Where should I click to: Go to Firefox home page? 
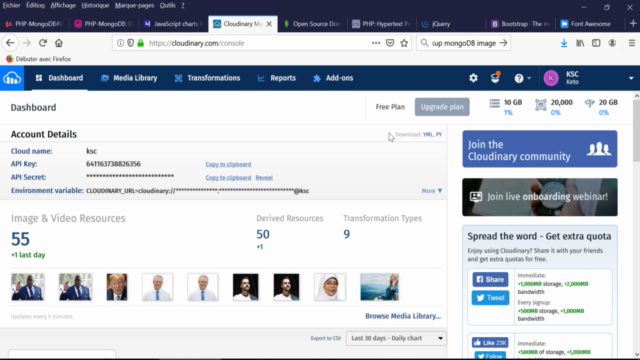pyautogui.click(x=59, y=43)
